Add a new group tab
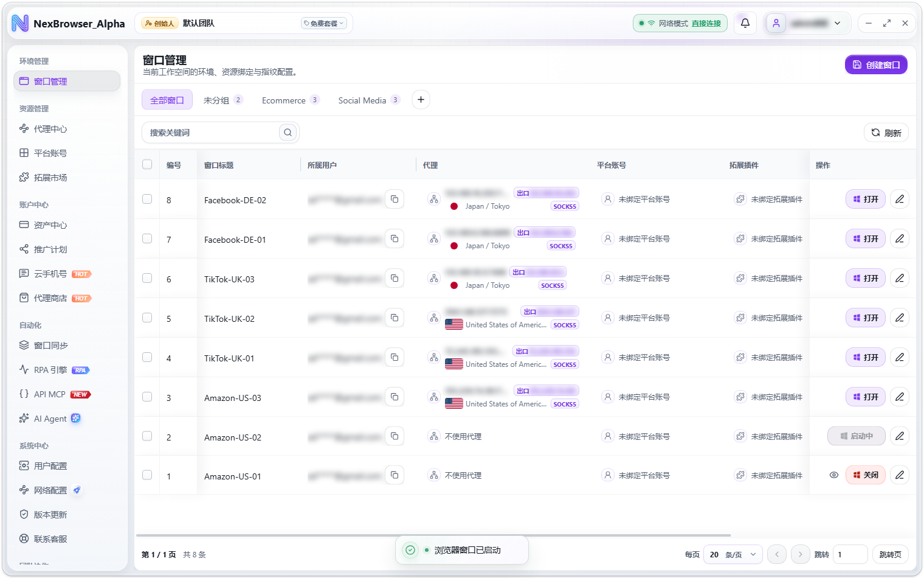 (421, 99)
